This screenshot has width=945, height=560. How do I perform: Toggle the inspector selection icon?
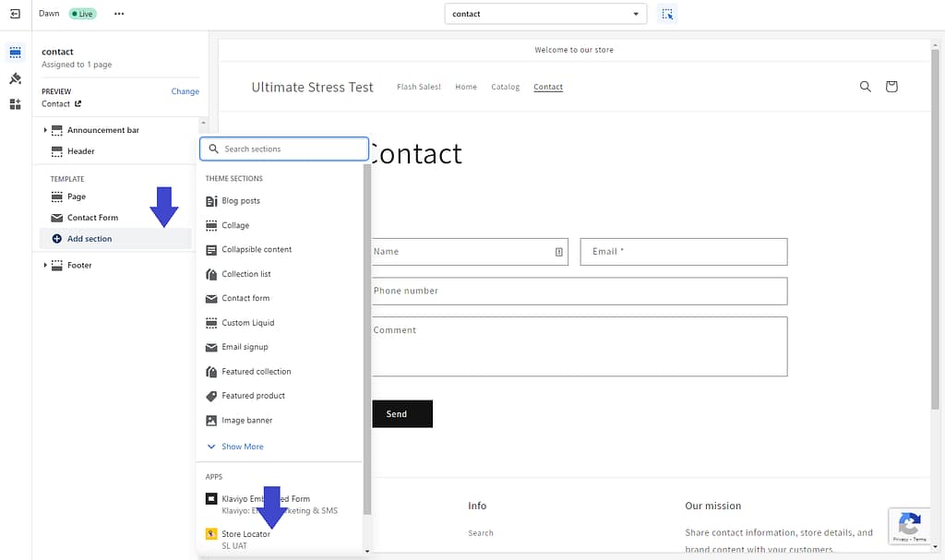(x=667, y=14)
